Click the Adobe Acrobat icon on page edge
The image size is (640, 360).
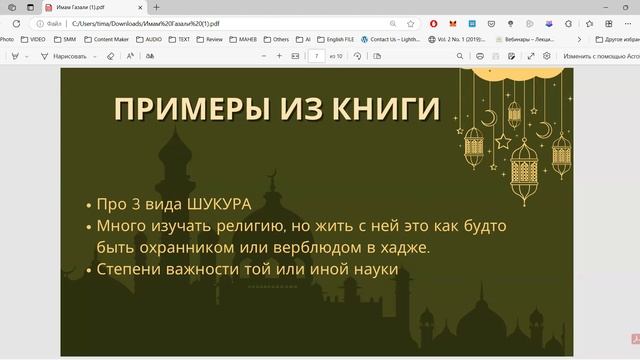[636, 339]
